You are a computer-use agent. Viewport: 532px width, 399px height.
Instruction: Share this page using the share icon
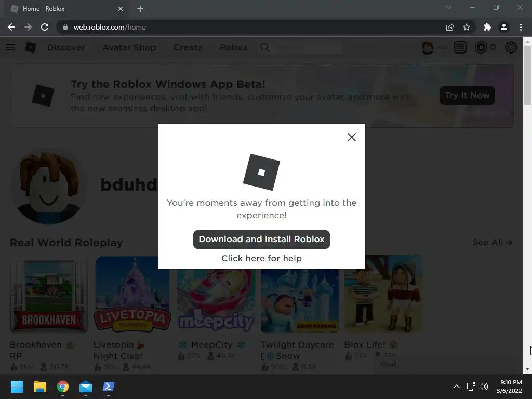click(x=450, y=27)
